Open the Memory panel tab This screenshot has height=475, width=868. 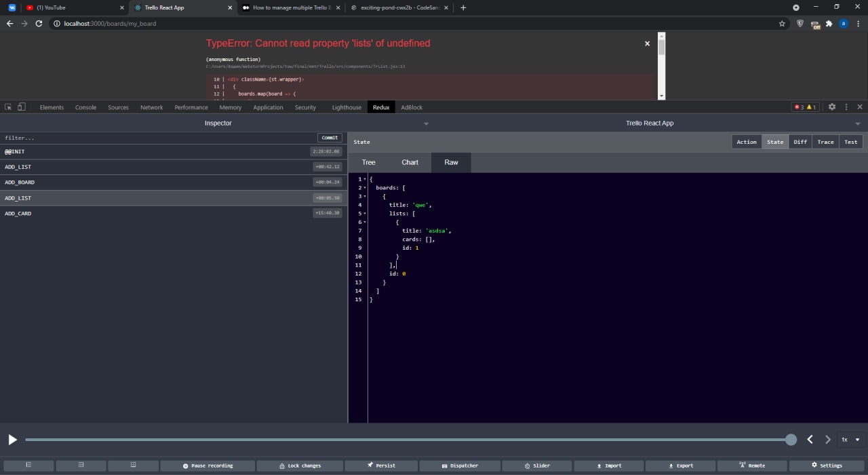(x=231, y=107)
